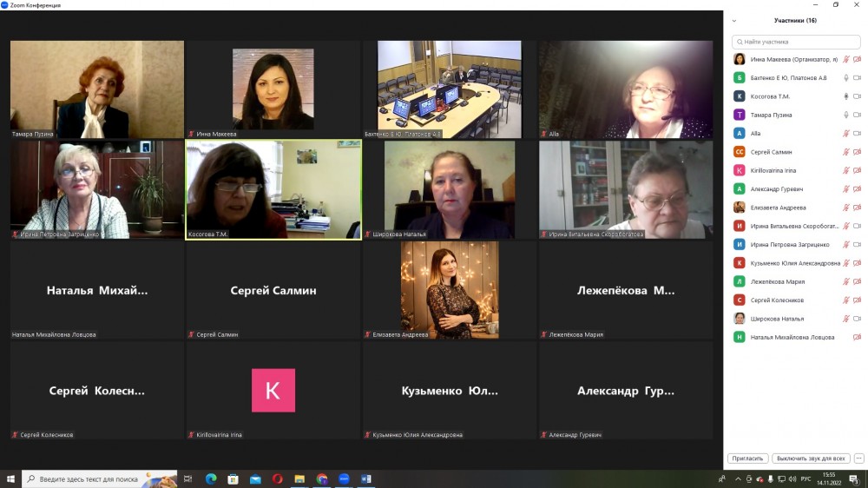Toggle the muted microphone of Александр Гуревич
The image size is (868, 488).
point(845,189)
